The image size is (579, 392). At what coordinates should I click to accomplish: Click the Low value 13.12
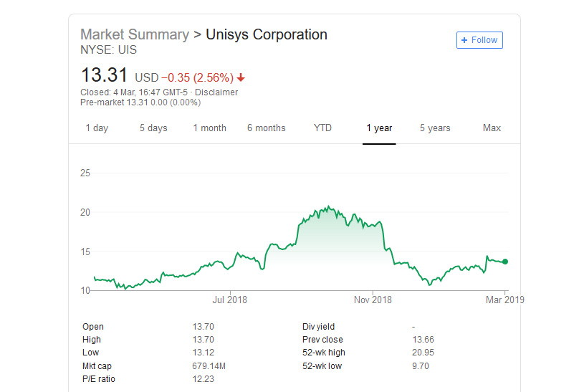tap(203, 353)
